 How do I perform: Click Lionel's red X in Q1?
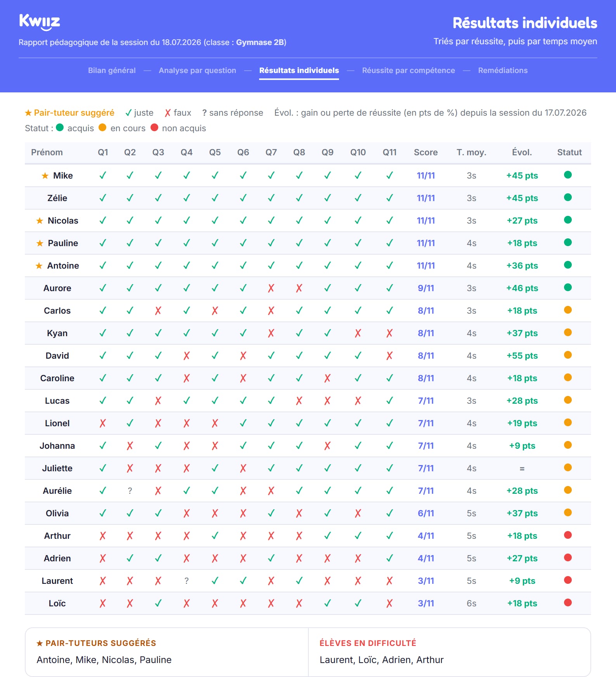103,423
